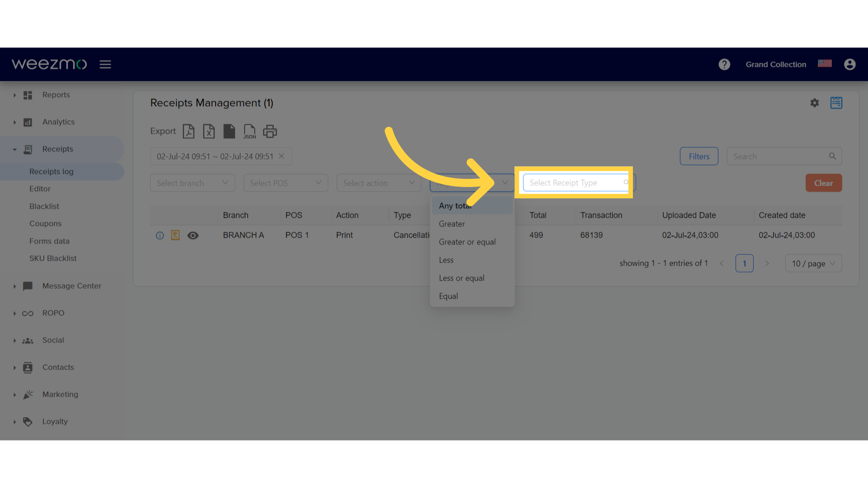Viewport: 868px width, 488px height.
Task: Click the print export icon
Action: point(269,131)
